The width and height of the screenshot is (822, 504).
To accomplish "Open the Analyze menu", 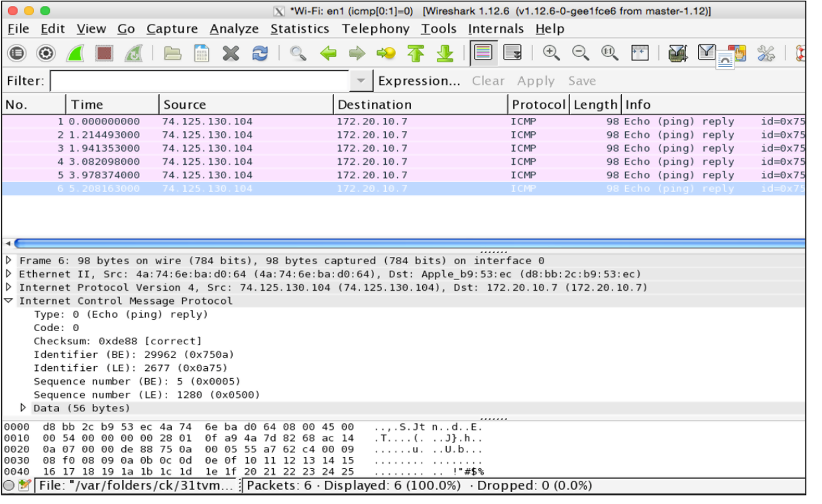I will [x=234, y=28].
